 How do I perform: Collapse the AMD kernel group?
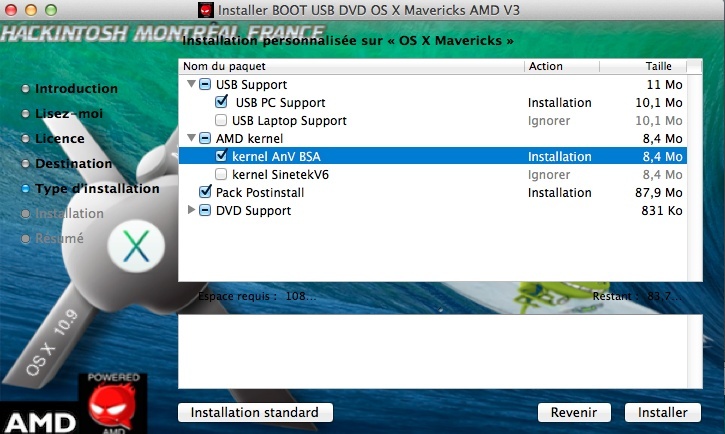pos(191,138)
